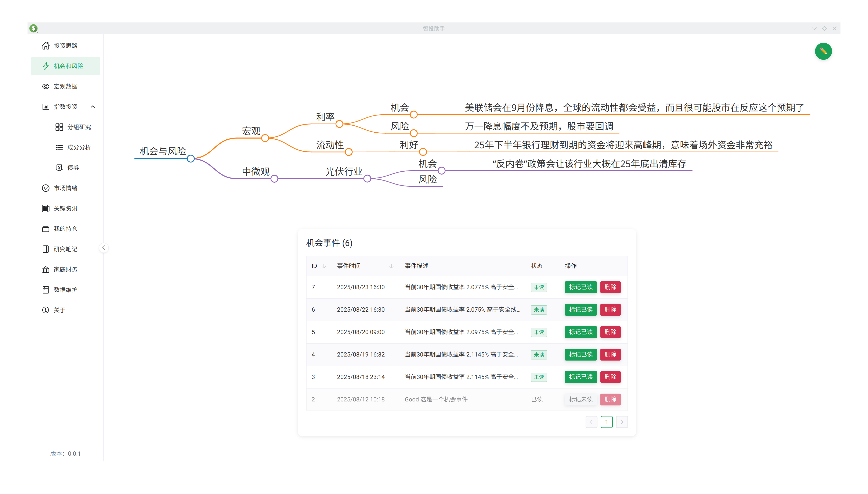Select page 1 in pagination
The image size is (868, 494).
pos(607,422)
